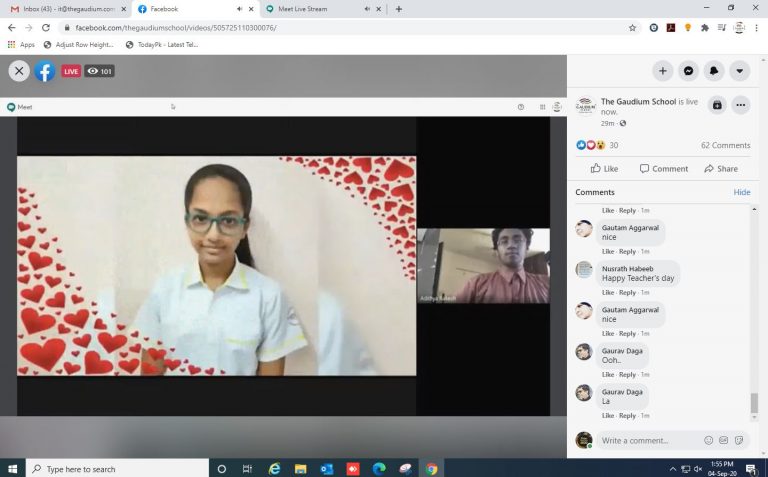
Task: Type in the Write a comment field
Action: 648,440
